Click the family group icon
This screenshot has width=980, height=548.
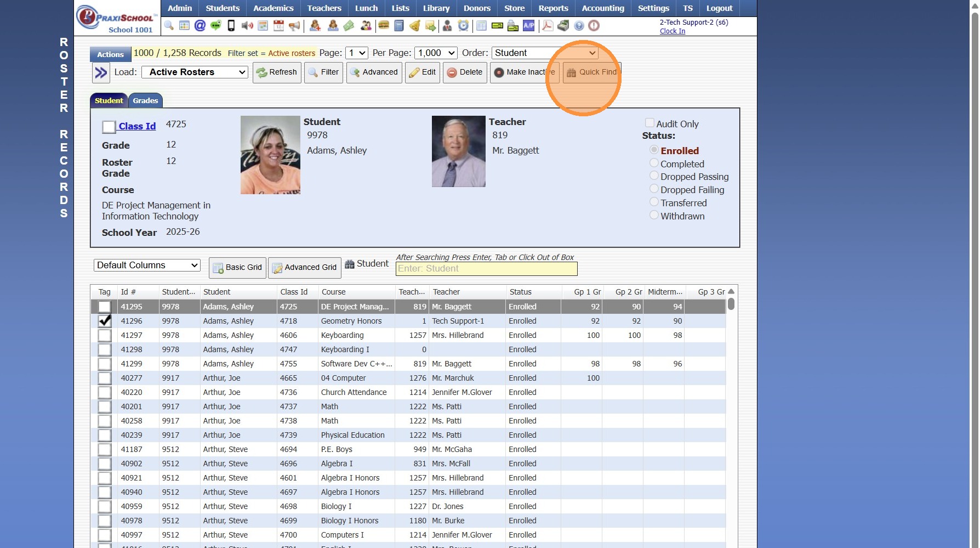366,26
